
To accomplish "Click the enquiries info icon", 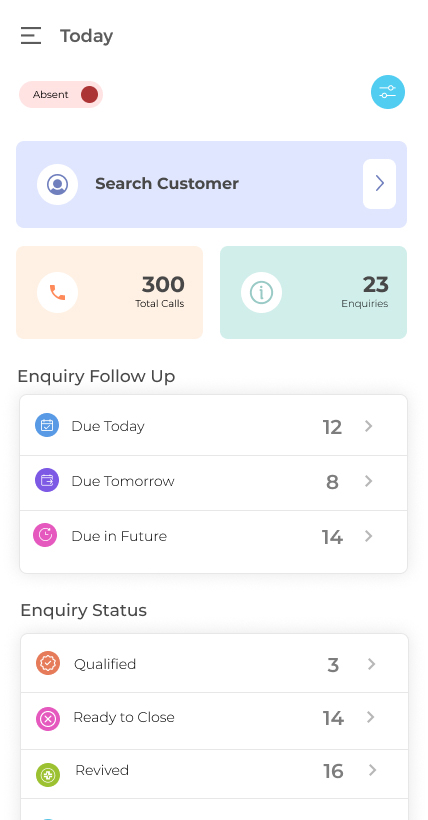I will point(261,292).
